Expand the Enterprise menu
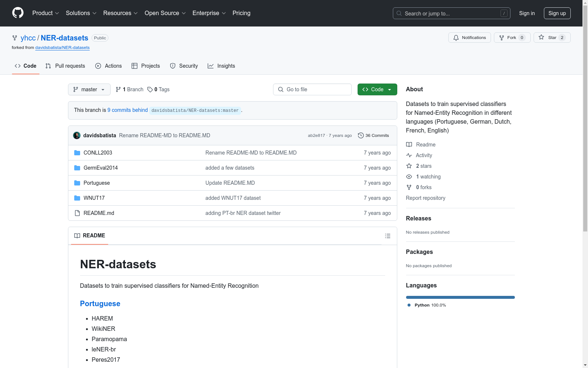Image resolution: width=588 pixels, height=368 pixels. (x=209, y=13)
